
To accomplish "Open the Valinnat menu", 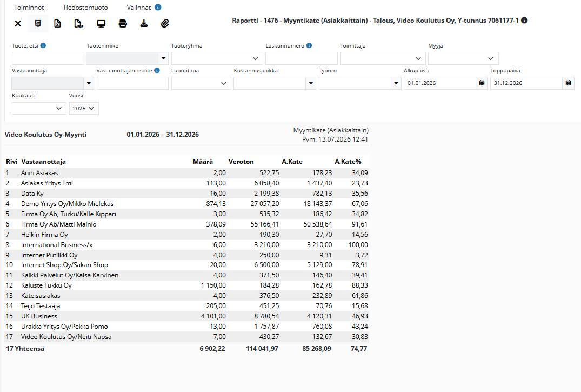I will tap(139, 8).
